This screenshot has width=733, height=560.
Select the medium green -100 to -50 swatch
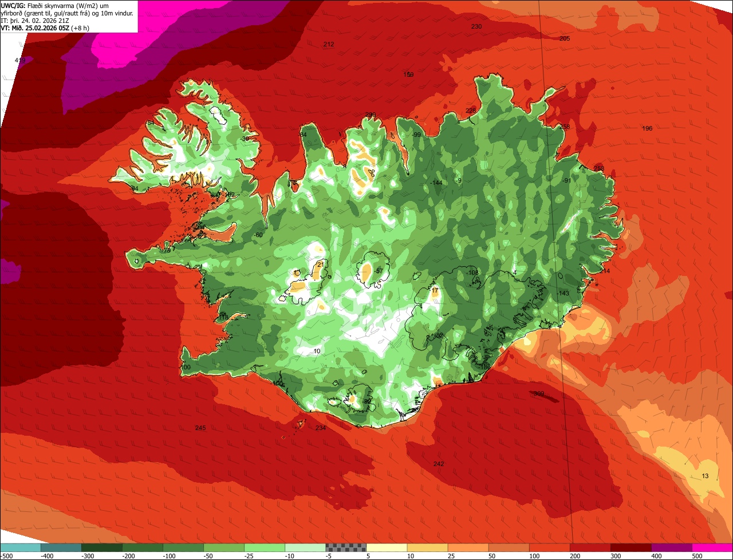pyautogui.click(x=183, y=547)
